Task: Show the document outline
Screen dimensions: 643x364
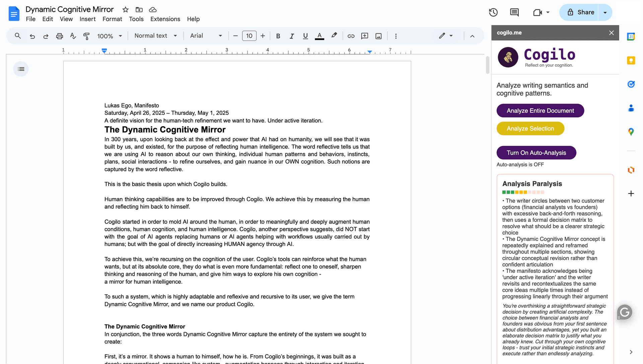Action: click(21, 69)
